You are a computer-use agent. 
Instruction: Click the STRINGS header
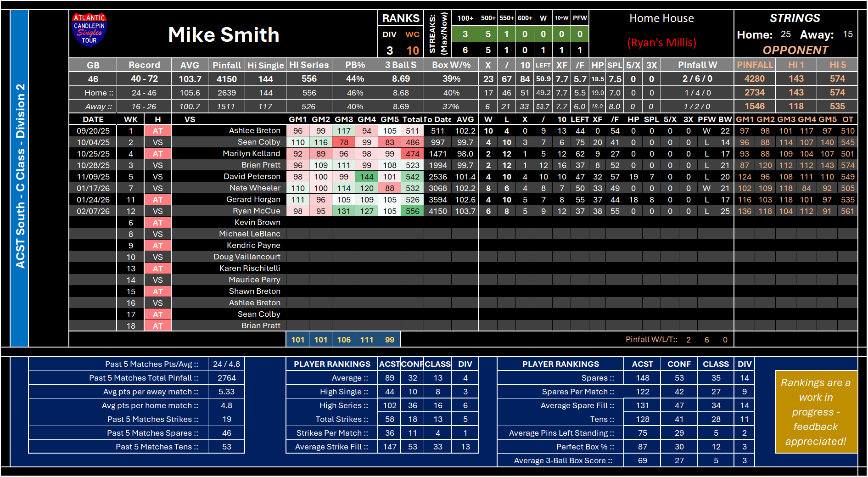(x=795, y=18)
